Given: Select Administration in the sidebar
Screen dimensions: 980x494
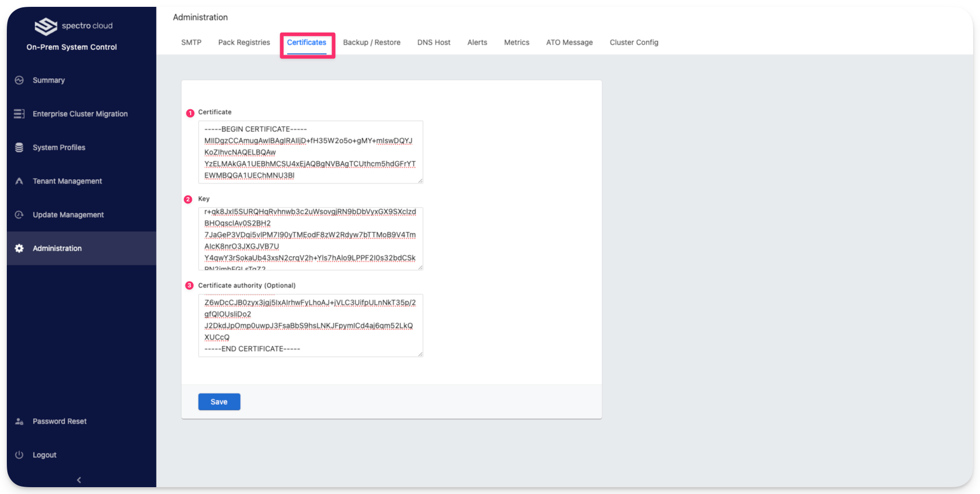Looking at the screenshot, I should 81,249.
